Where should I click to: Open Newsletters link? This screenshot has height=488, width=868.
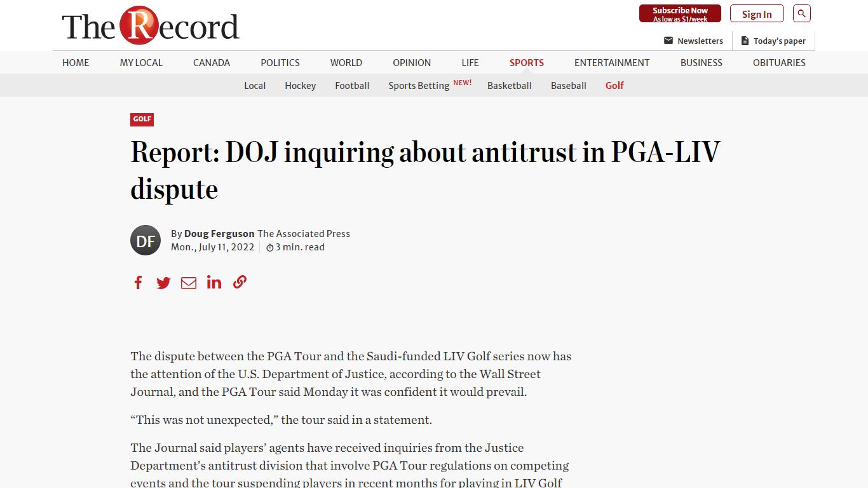click(x=700, y=41)
